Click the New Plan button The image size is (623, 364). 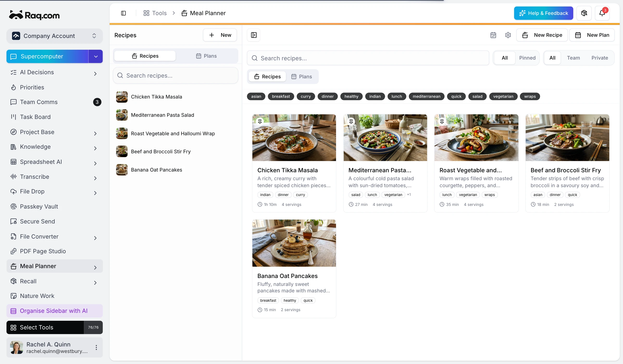click(x=592, y=35)
